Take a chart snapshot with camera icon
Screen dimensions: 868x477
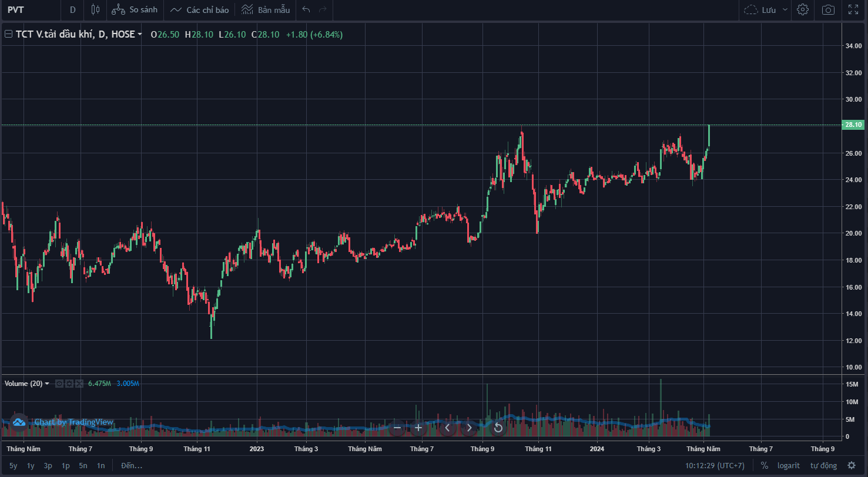(x=828, y=10)
